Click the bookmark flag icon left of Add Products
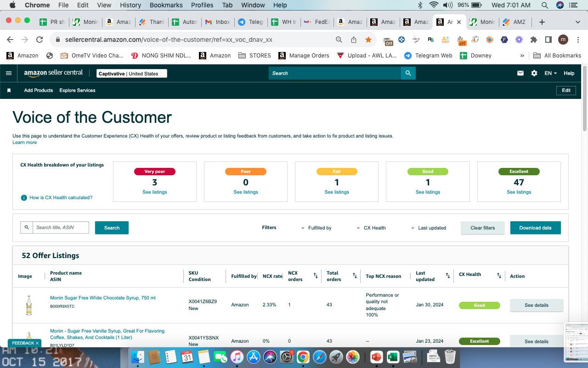Viewport: 588px width, 368px height. click(9, 91)
